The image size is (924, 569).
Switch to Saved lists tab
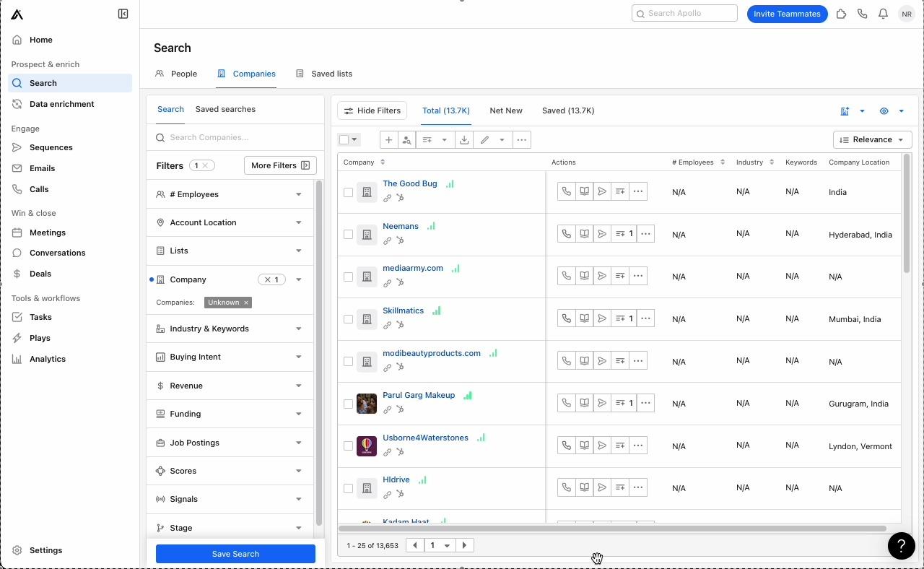click(x=324, y=74)
